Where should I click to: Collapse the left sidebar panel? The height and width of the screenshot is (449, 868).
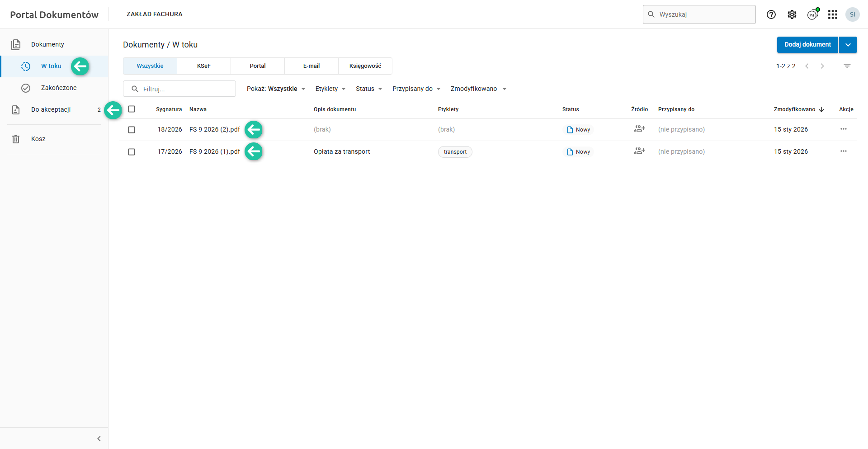[99, 439]
